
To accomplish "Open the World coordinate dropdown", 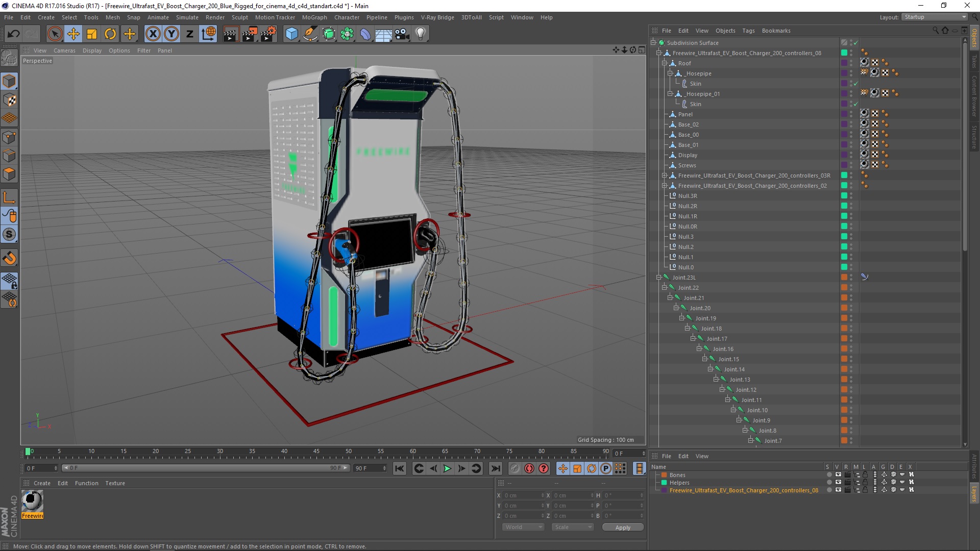I will pos(523,527).
